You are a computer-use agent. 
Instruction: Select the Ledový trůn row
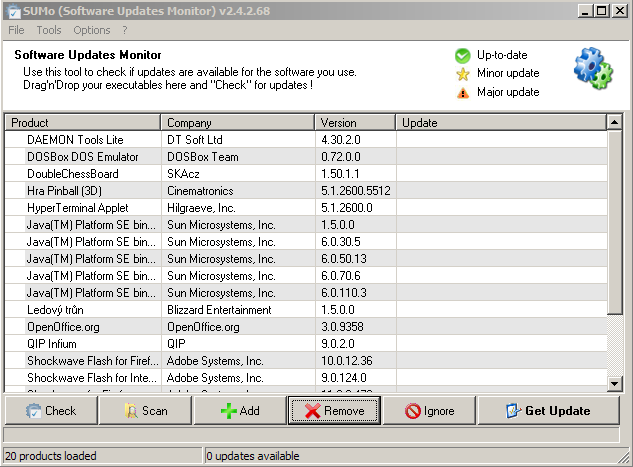pos(306,310)
